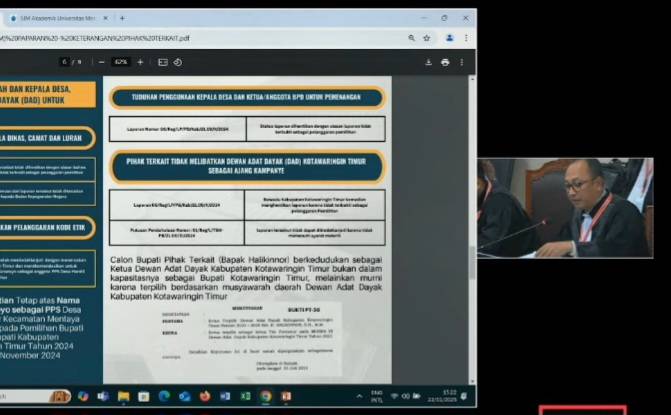Viewport: 671px width, 415px height.
Task: Edit the PDF page number field
Action: coord(64,62)
